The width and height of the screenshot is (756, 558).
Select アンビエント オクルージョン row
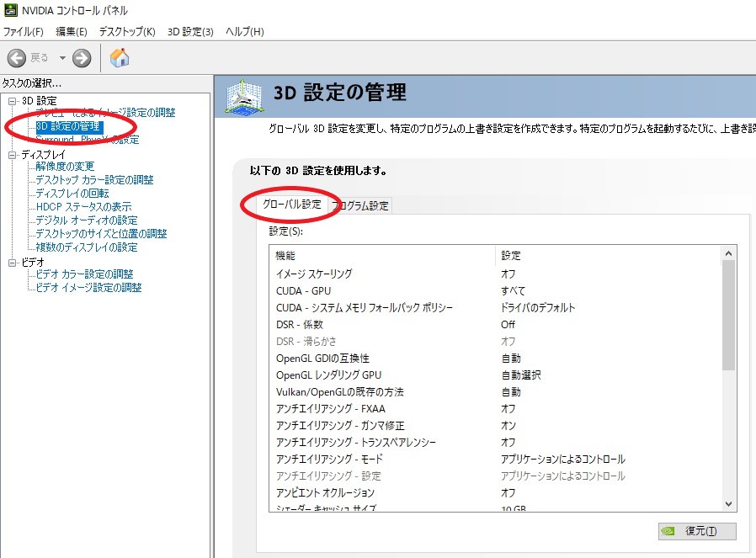(495, 493)
